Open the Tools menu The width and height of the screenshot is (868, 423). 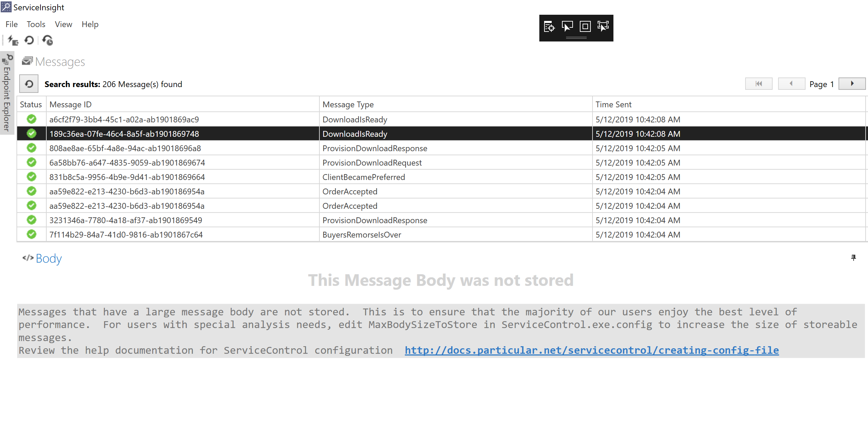(36, 24)
